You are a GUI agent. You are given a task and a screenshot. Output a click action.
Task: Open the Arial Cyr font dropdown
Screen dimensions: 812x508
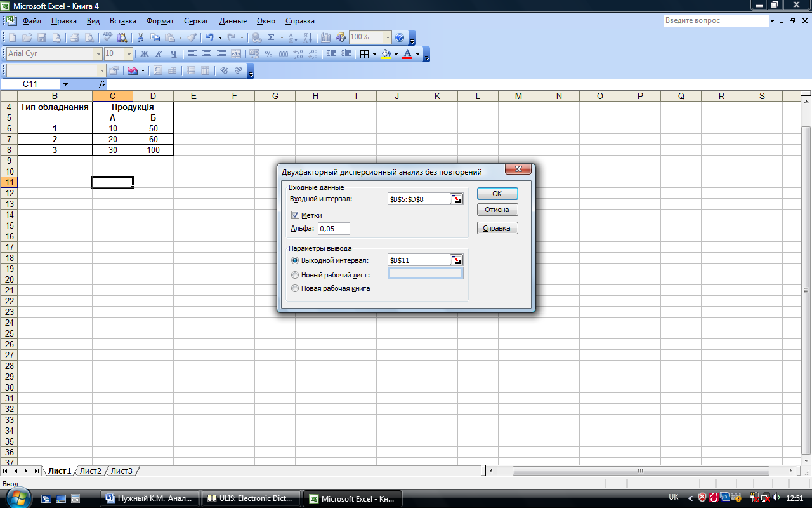tap(98, 54)
